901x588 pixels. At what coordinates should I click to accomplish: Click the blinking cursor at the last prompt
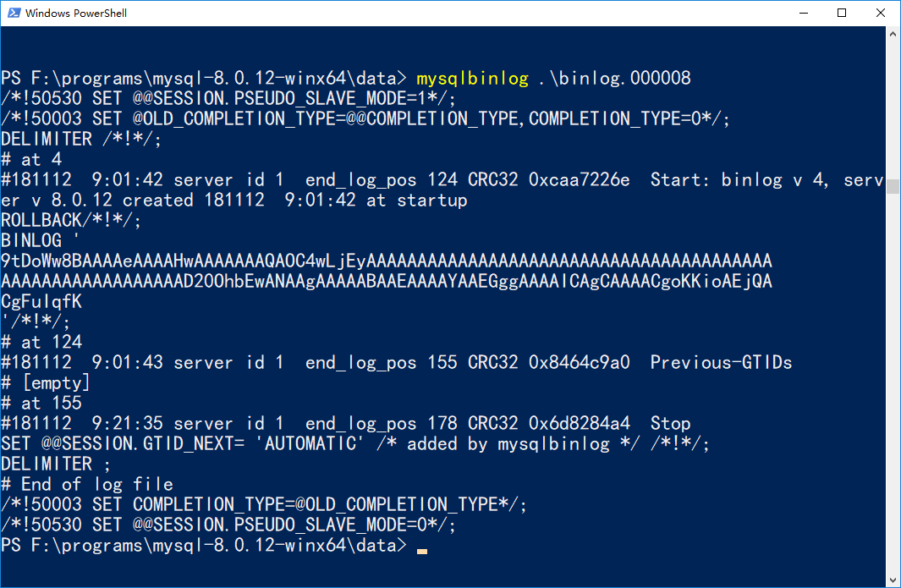point(421,549)
